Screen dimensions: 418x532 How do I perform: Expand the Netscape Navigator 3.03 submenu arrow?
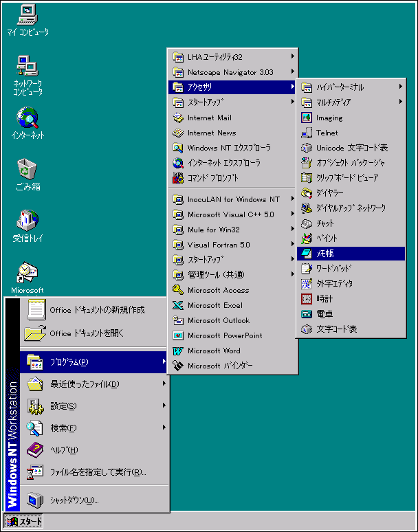tap(292, 71)
